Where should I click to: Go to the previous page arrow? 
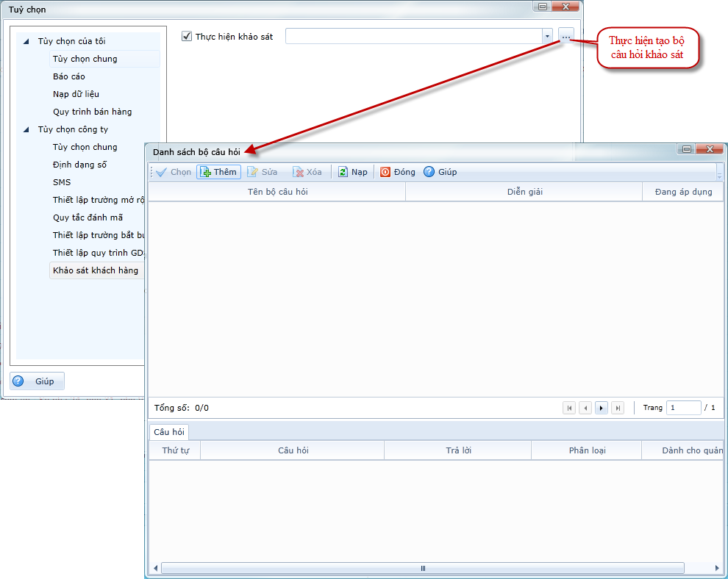(585, 408)
